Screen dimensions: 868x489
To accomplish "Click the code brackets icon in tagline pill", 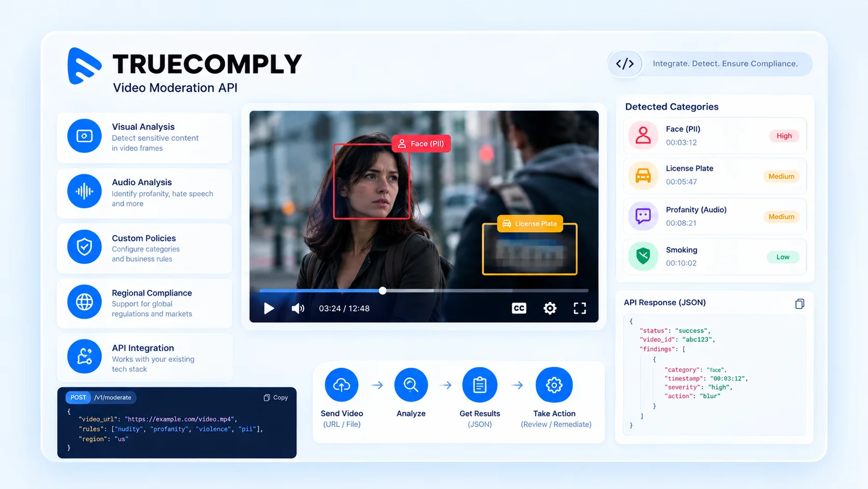I will pos(625,64).
